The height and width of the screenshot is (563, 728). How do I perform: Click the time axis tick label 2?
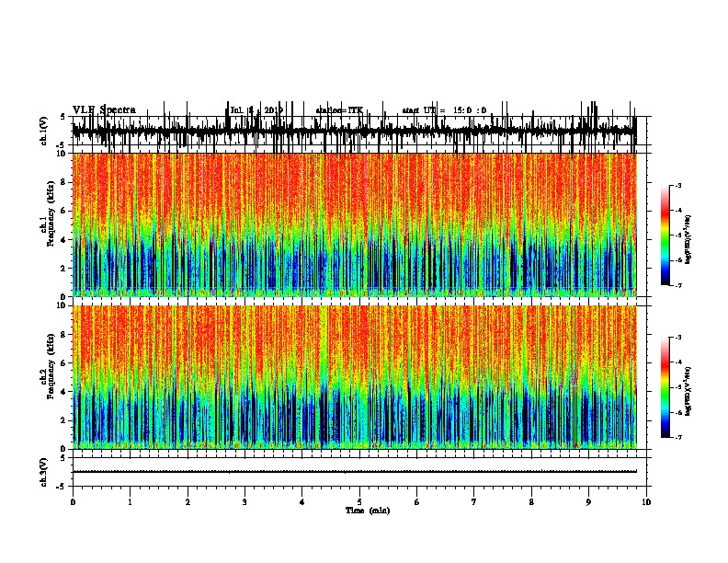click(x=188, y=502)
